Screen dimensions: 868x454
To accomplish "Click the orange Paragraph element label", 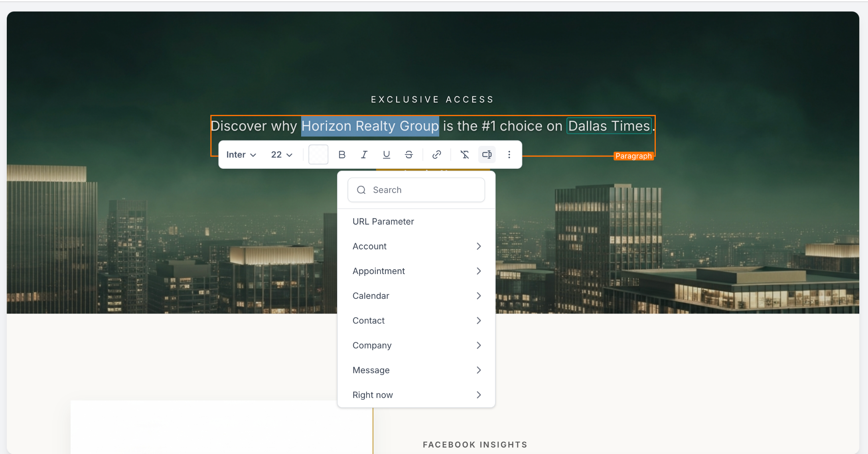I will coord(633,156).
